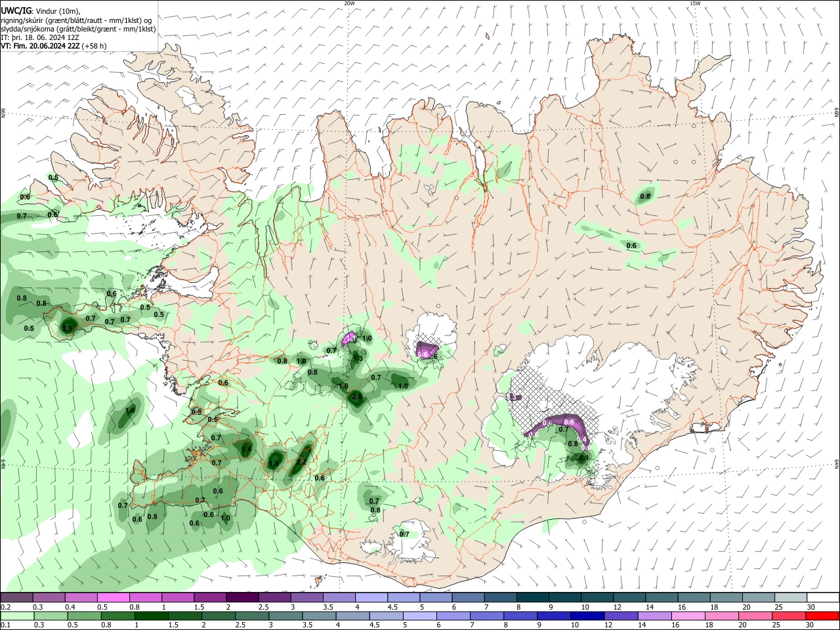This screenshot has height=630, width=840.
Task: Click the darkest purple swatch between 2 and 2.5 in the upper legend row
Action: point(241,598)
